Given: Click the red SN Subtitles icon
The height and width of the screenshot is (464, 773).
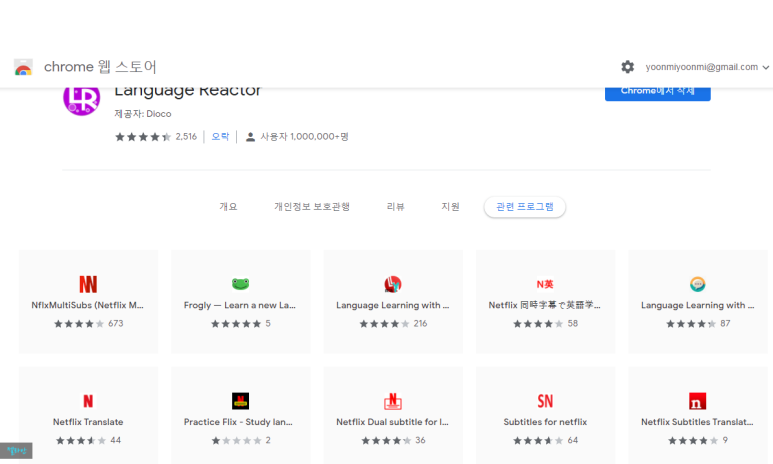Looking at the screenshot, I should [x=545, y=401].
